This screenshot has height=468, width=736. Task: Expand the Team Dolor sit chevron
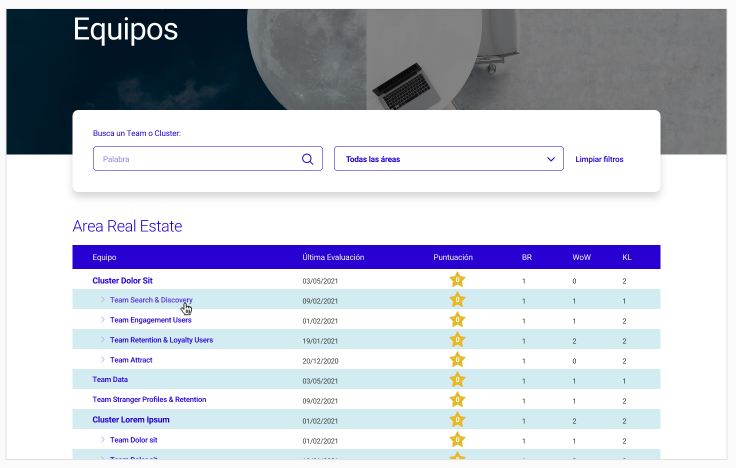tap(102, 440)
